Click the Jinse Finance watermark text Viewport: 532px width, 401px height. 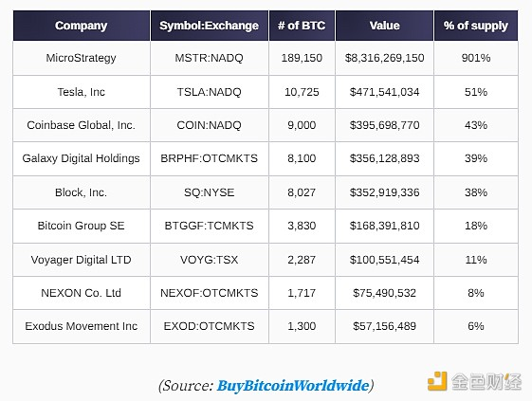click(x=486, y=382)
